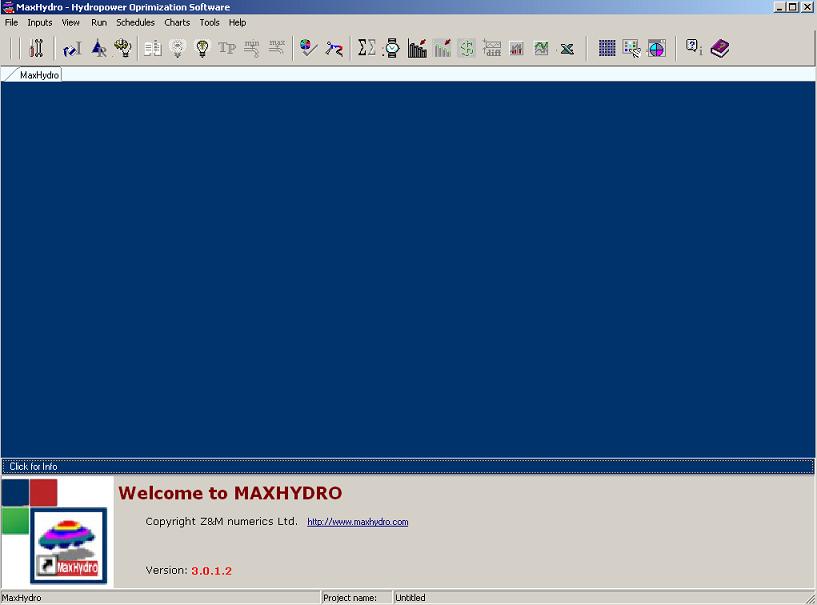Screen dimensions: 817x605
Task: Click the screwdriver and wrench settings icon
Action: 36,48
